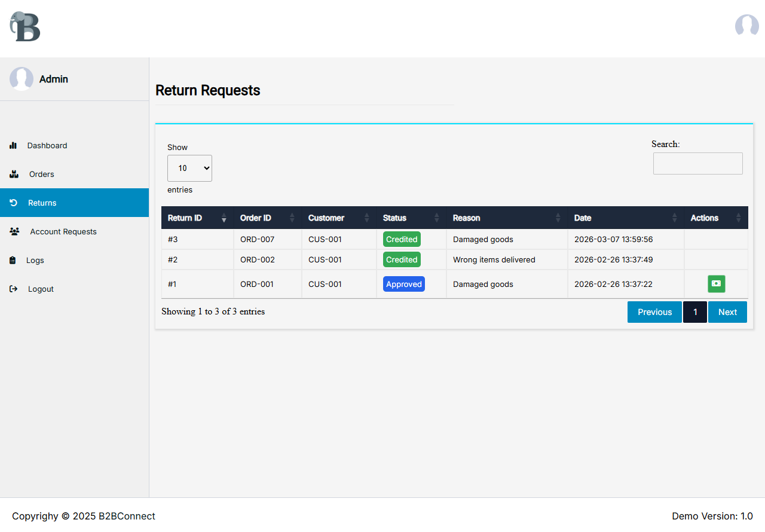Click the B2B elephant logo
Screen dimensions: 765x532
(x=25, y=26)
